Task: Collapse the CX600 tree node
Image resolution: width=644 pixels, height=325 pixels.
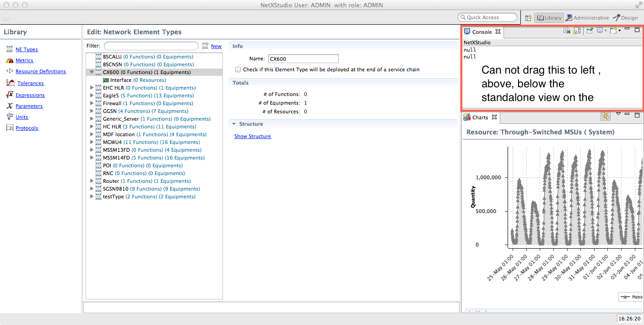Action: tap(92, 72)
